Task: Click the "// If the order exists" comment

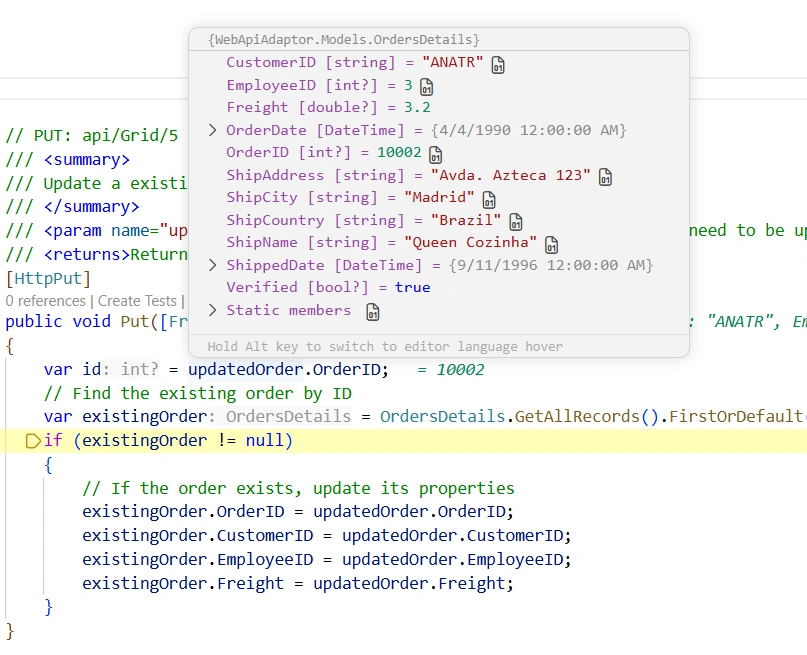Action: (298, 488)
